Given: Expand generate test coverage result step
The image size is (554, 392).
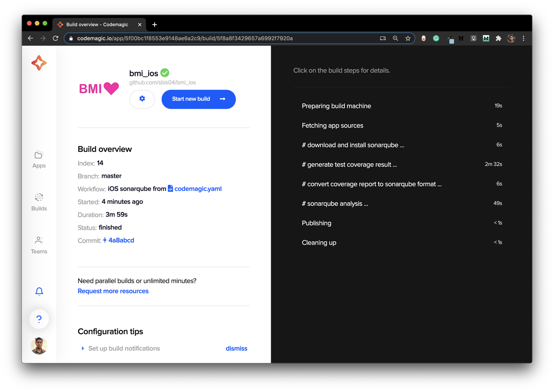Looking at the screenshot, I should 402,165.
